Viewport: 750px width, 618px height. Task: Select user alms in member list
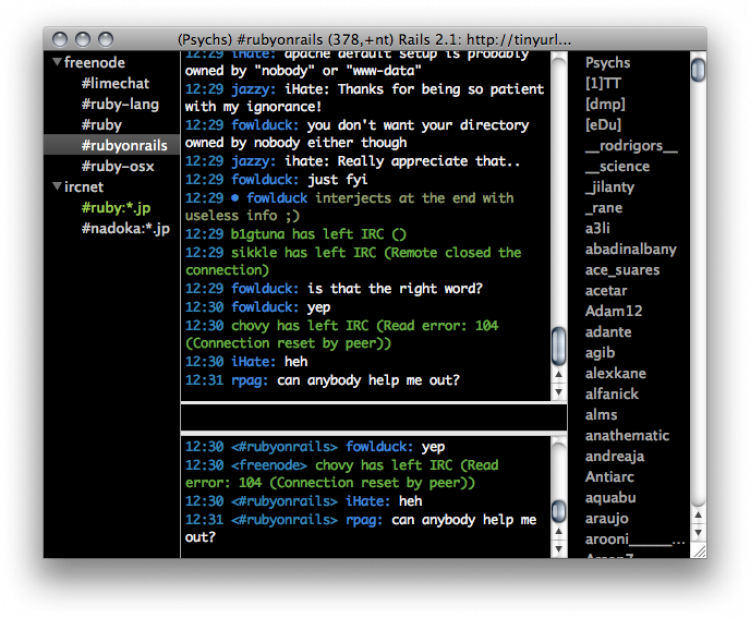click(601, 415)
